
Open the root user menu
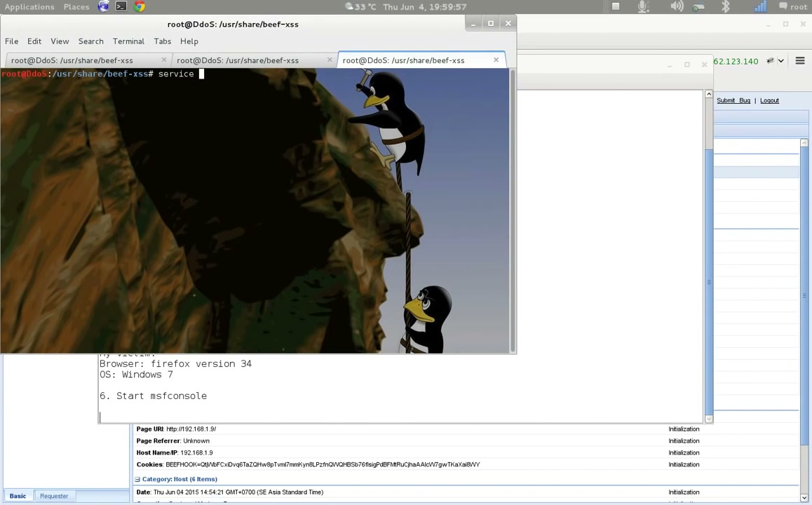click(793, 7)
